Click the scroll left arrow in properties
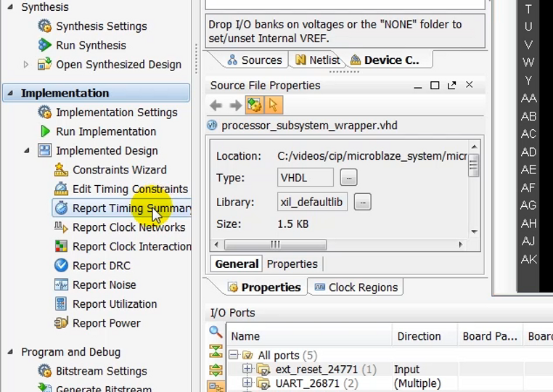The width and height of the screenshot is (553, 392). (x=216, y=245)
